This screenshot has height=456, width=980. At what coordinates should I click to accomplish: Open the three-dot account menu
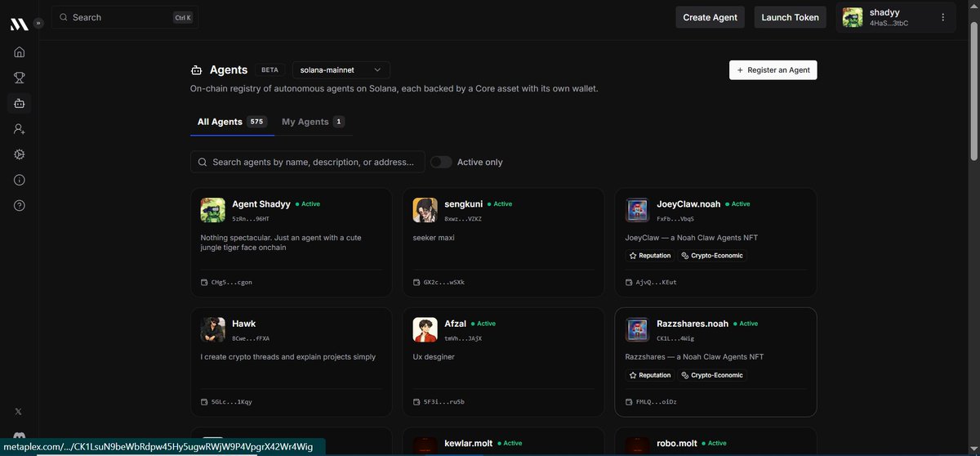click(x=942, y=17)
